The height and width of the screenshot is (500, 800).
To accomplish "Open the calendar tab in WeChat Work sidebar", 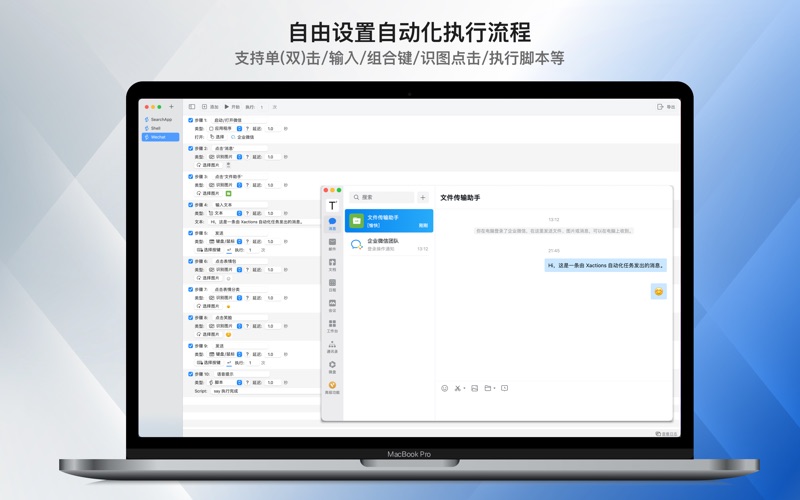I will (x=332, y=285).
